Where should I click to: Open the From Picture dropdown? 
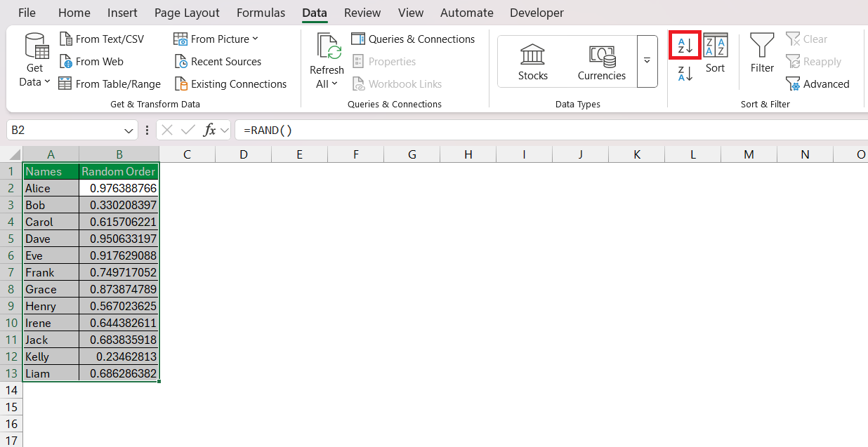click(216, 39)
